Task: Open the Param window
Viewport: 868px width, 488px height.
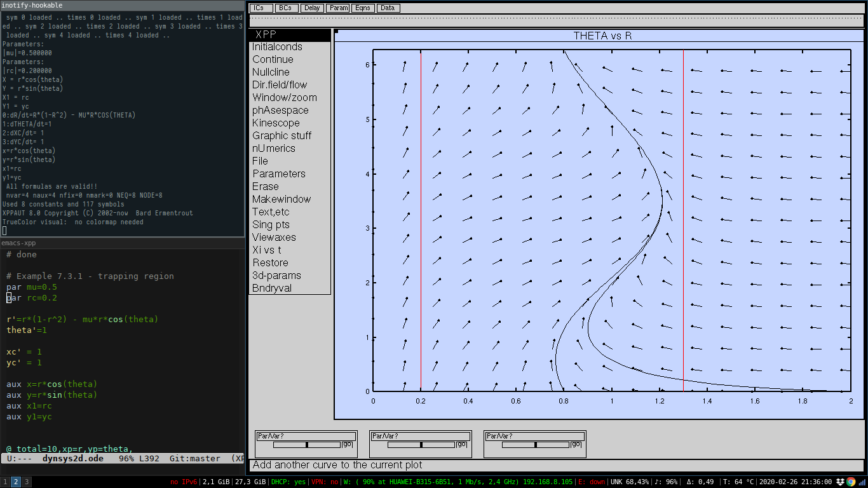Action: tap(337, 8)
